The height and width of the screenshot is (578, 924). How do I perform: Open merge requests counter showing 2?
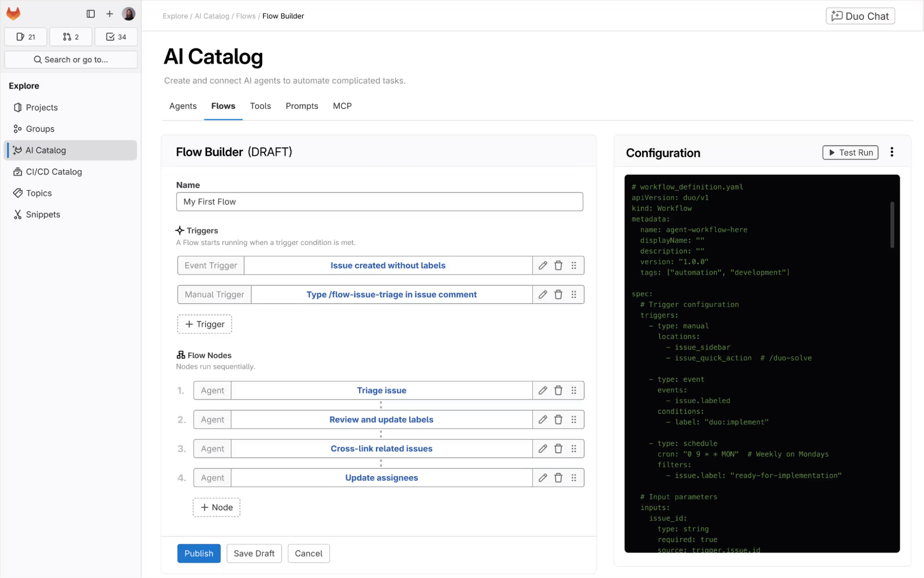point(71,37)
